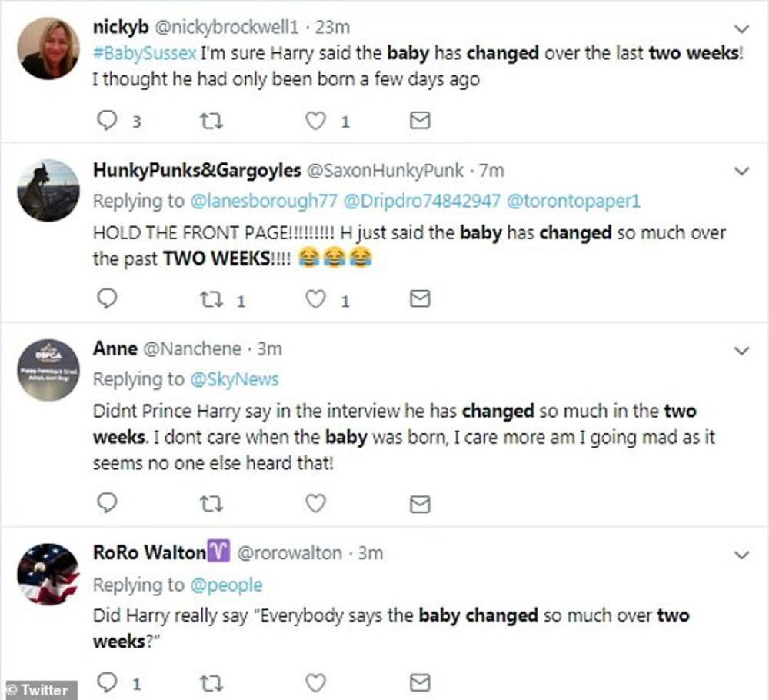Expand the HunkyPunks&Gargoyles tweet menu chevron
The width and height of the screenshot is (769, 700).
pyautogui.click(x=742, y=171)
